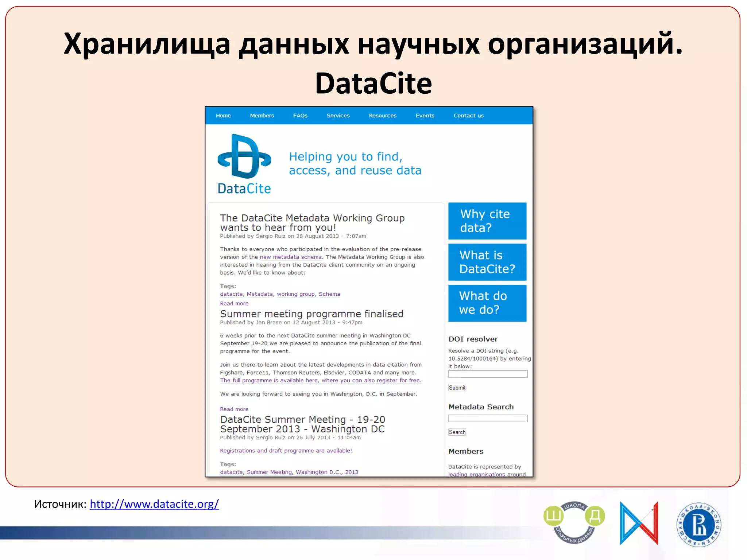
Task: Click the 'Summer Meeting' tag link
Action: pyautogui.click(x=270, y=472)
